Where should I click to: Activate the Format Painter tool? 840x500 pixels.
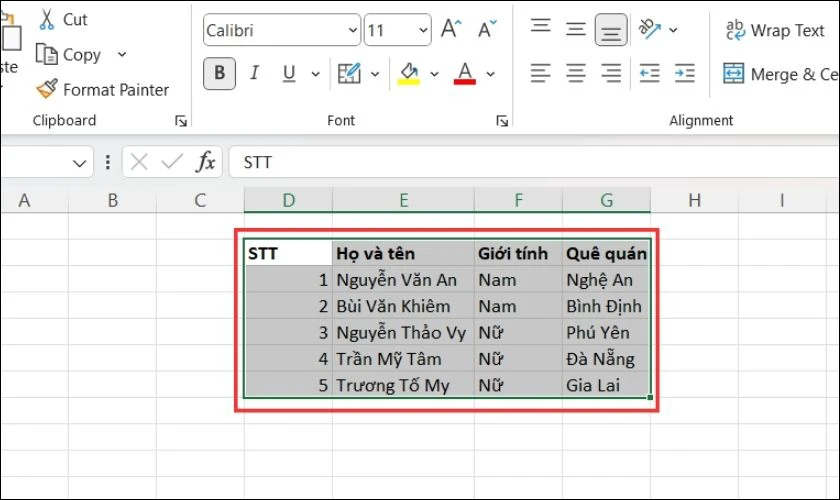pyautogui.click(x=102, y=89)
